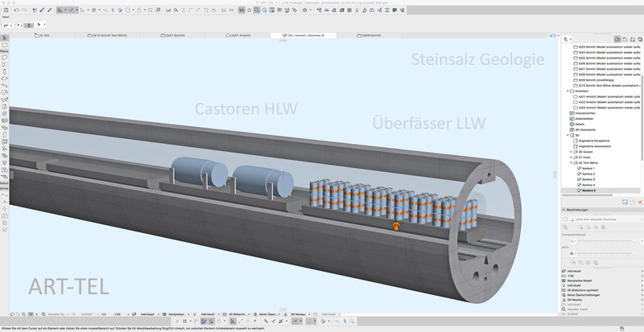Select the Arrow tool in the toolbox
This screenshot has height=332, width=644.
click(x=4, y=38)
